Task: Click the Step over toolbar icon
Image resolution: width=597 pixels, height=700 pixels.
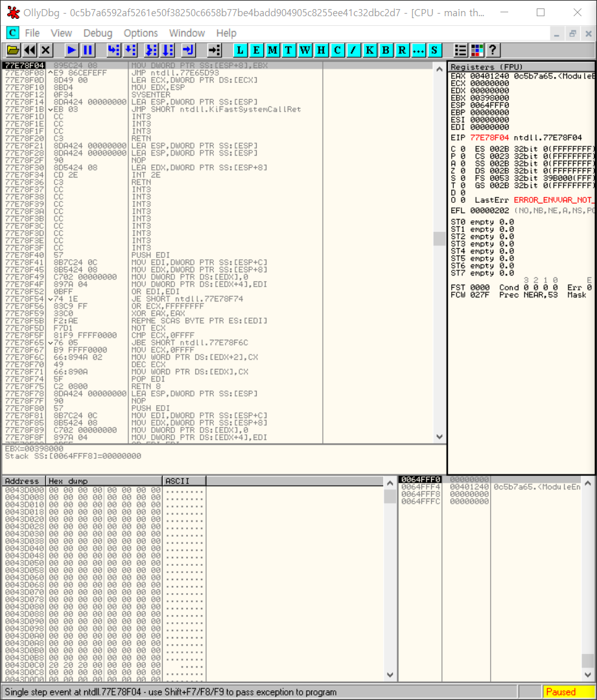Action: (x=130, y=50)
